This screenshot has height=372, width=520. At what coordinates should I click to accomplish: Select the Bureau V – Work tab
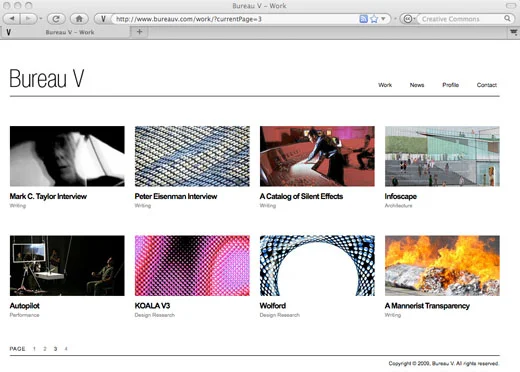(66, 32)
